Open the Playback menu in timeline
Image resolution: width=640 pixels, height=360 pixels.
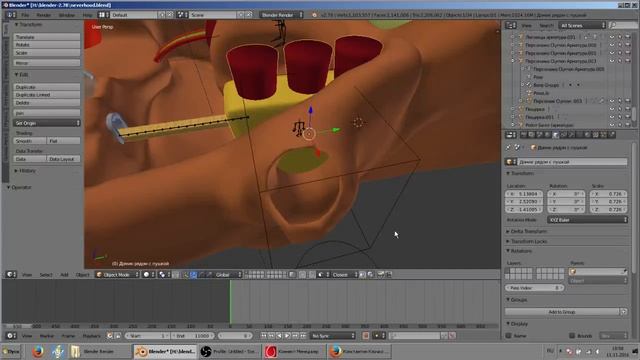[x=91, y=336]
